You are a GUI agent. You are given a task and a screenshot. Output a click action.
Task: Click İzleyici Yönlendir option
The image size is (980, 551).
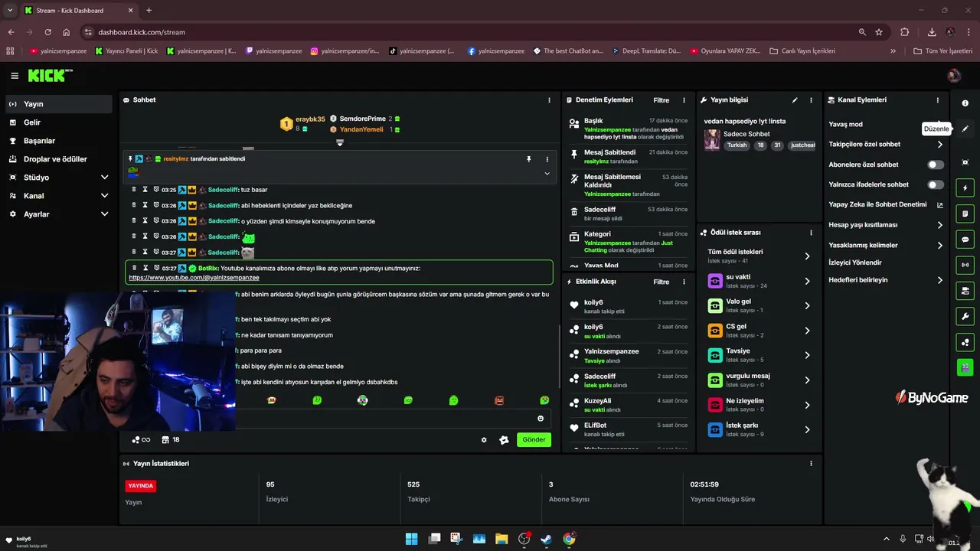click(x=854, y=262)
